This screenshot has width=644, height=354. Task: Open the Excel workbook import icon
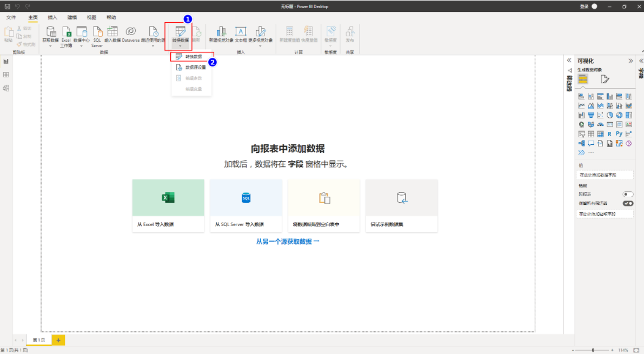point(66,31)
